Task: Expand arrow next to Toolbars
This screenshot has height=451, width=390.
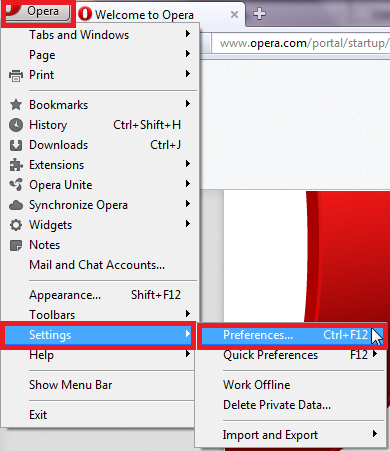Action: click(x=188, y=314)
